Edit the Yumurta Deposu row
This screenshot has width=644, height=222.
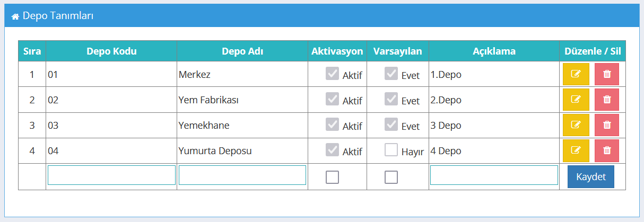pyautogui.click(x=576, y=150)
